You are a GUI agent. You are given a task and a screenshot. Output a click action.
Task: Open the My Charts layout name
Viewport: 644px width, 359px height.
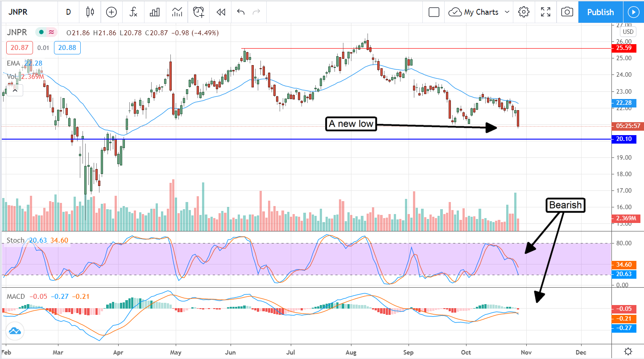[481, 12]
